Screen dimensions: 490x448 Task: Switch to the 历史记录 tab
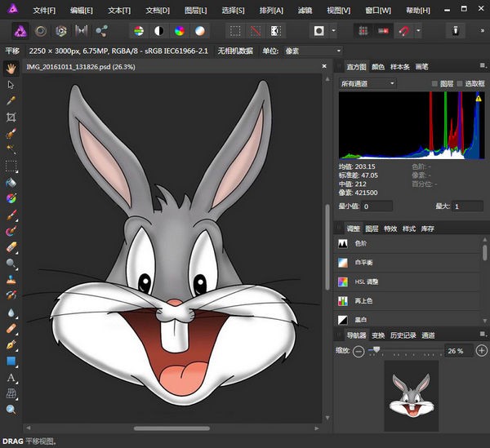[x=403, y=335]
